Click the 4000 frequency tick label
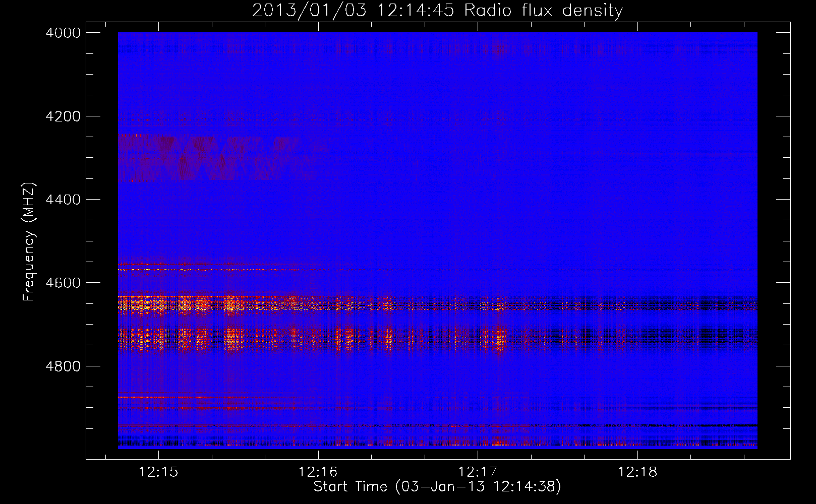This screenshot has height=504, width=816. tap(63, 33)
